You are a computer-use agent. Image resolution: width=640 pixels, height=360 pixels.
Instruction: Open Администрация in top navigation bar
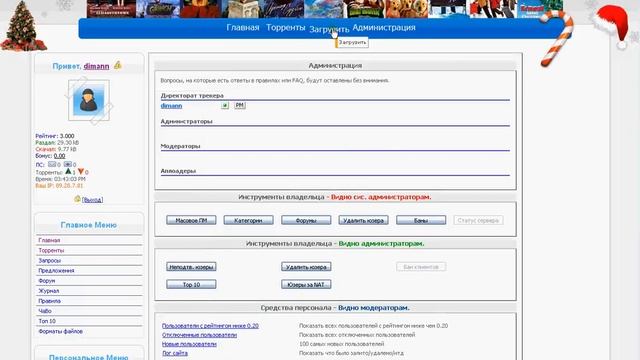384,27
